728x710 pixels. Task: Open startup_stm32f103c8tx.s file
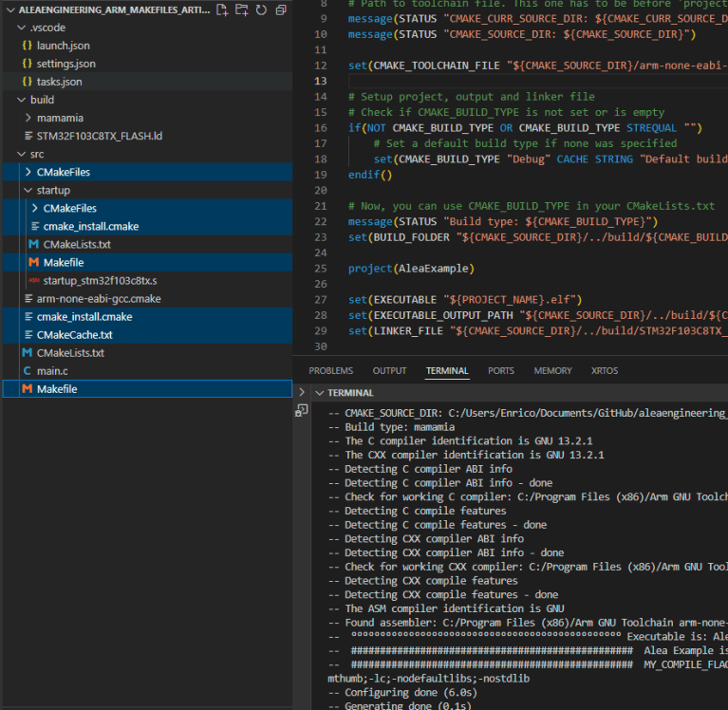(147, 280)
